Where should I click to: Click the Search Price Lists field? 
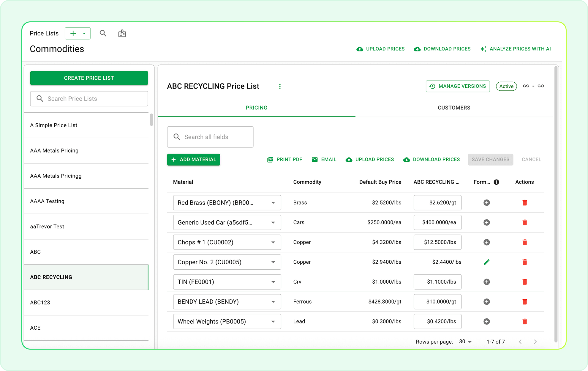(89, 99)
